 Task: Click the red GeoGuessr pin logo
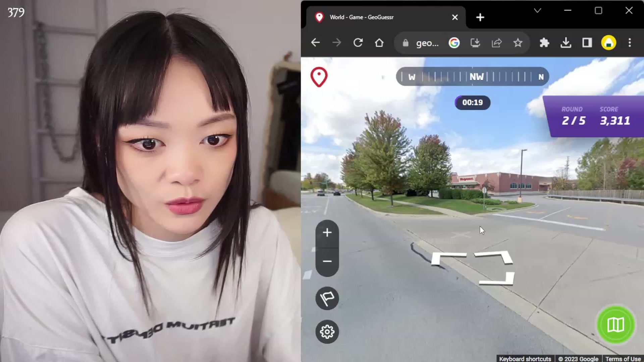click(x=319, y=77)
